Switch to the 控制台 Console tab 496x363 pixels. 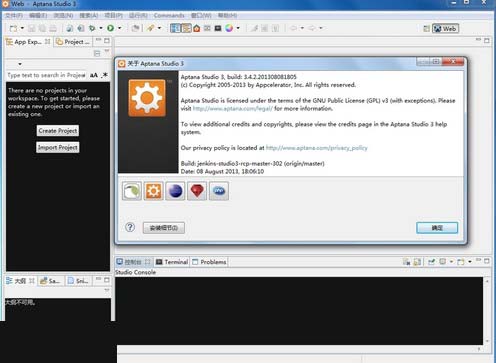point(133,262)
